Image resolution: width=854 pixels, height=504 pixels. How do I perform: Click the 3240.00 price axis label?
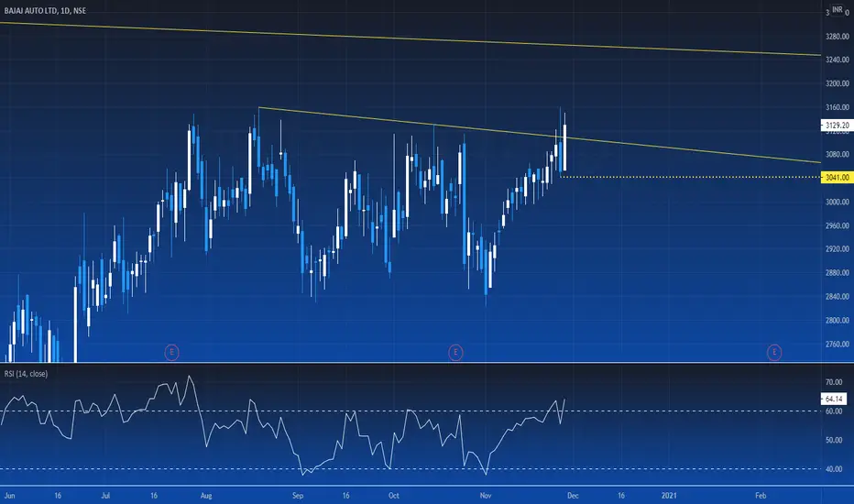838,60
